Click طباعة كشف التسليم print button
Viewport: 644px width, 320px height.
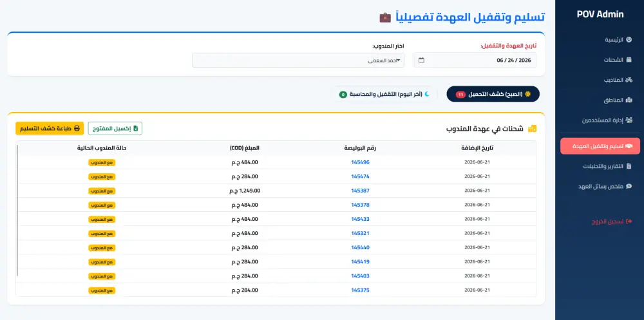click(50, 129)
